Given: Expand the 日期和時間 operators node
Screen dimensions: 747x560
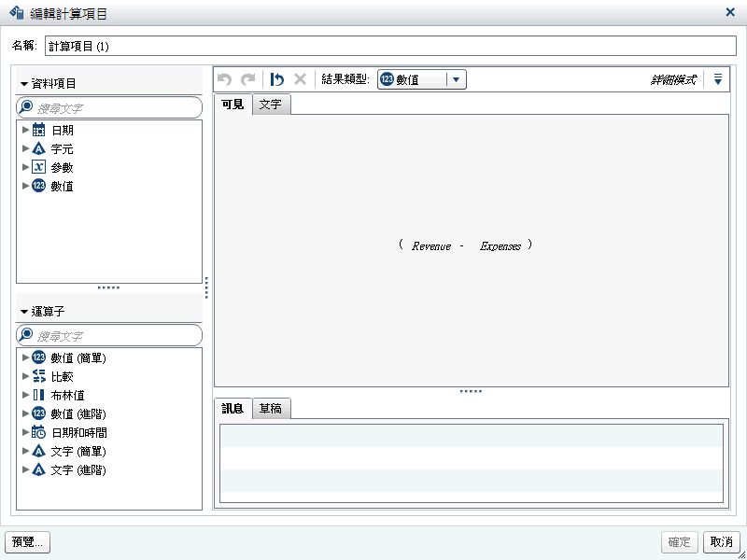Looking at the screenshot, I should pyautogui.click(x=26, y=433).
